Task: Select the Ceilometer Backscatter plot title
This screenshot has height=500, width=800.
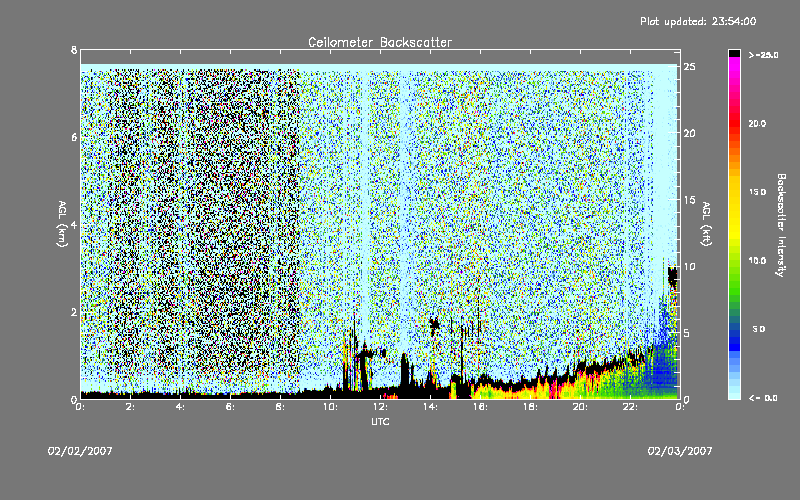Action: click(x=380, y=42)
